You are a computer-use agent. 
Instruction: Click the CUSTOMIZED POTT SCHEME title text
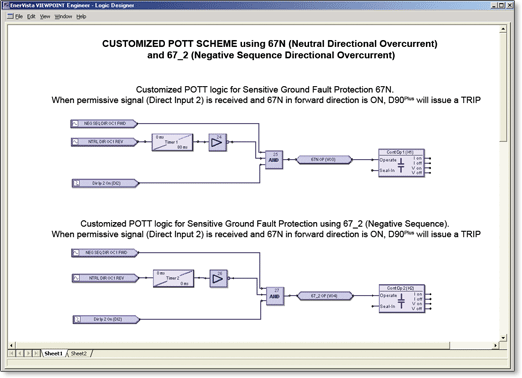click(270, 49)
